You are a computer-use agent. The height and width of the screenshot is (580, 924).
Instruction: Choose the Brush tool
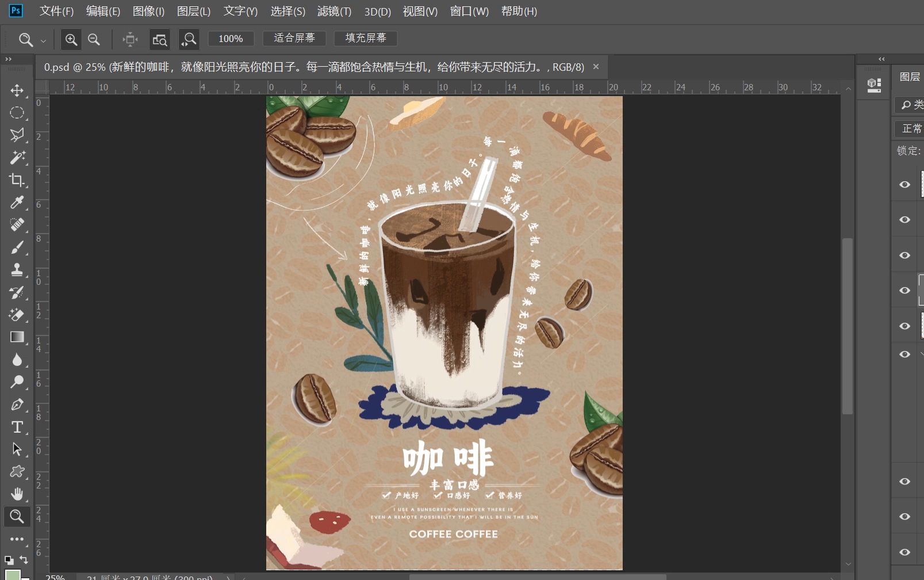(x=17, y=246)
